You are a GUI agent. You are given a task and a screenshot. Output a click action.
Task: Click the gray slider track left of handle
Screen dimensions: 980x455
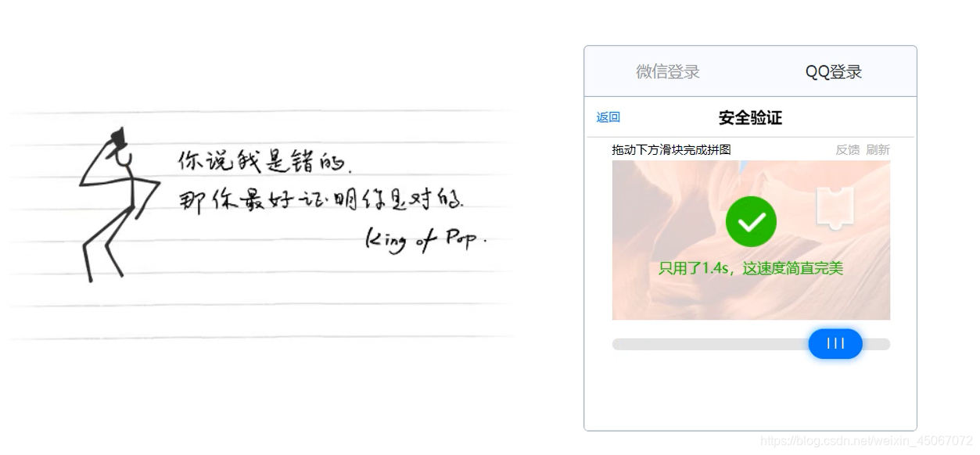710,344
